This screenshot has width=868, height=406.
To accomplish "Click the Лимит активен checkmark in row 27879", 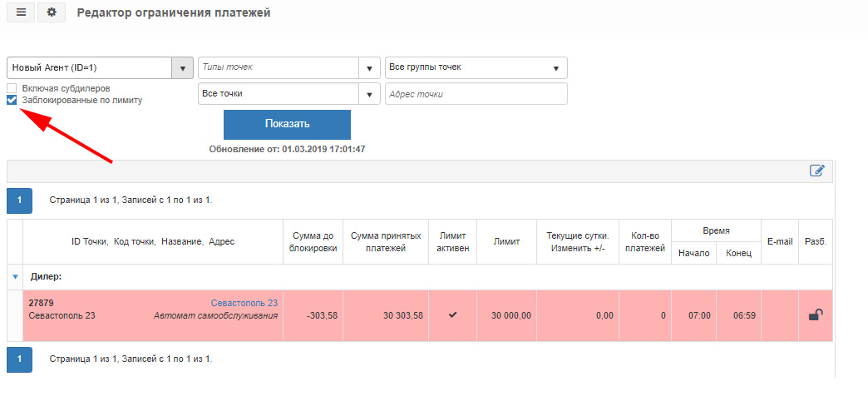I will click(x=453, y=315).
